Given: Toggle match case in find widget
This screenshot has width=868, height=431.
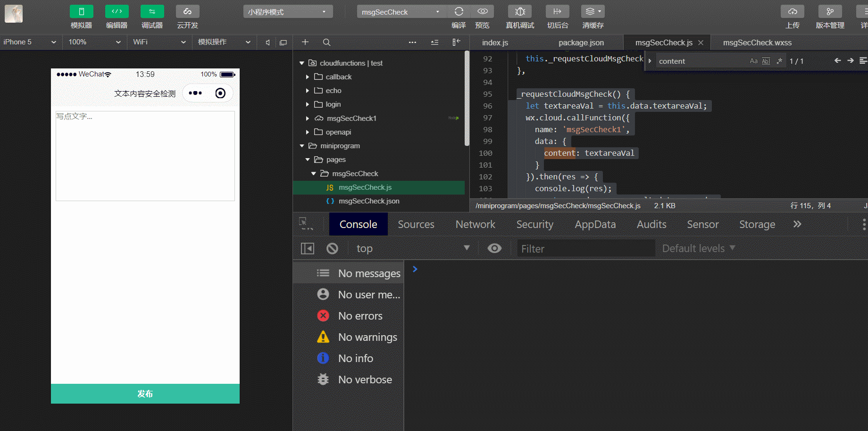Looking at the screenshot, I should 754,61.
